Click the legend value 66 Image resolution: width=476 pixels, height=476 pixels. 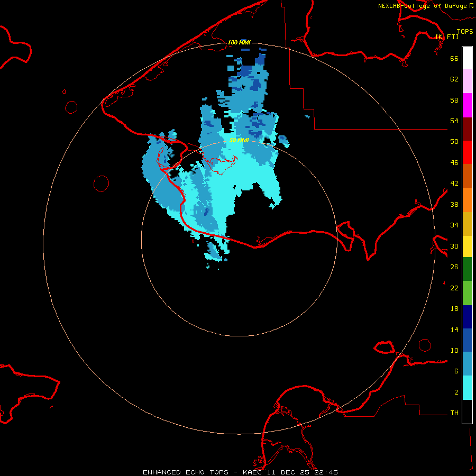click(x=454, y=58)
